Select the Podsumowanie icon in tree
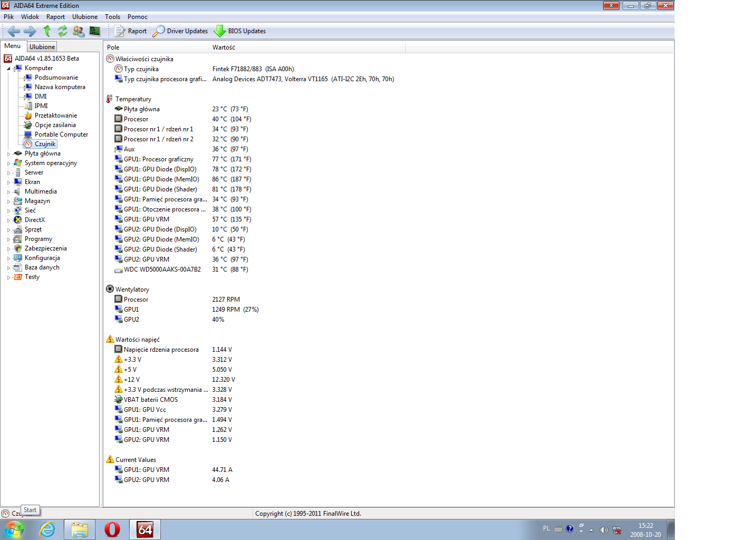 point(28,78)
